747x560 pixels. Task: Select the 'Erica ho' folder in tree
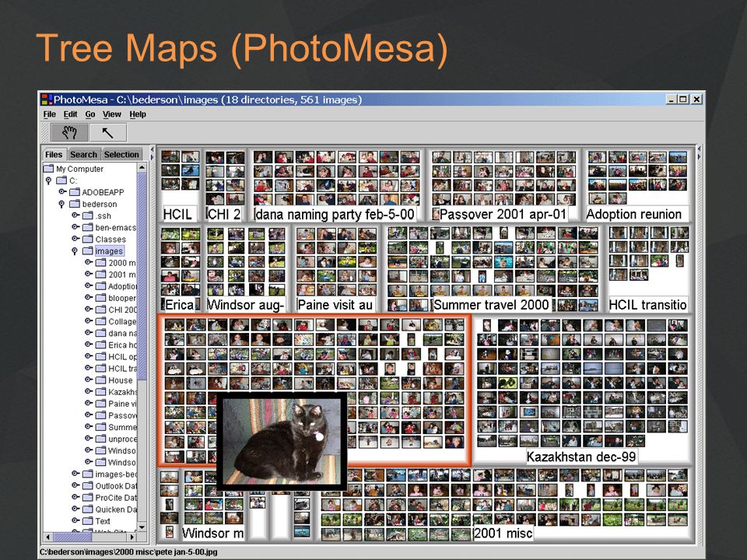[x=122, y=345]
